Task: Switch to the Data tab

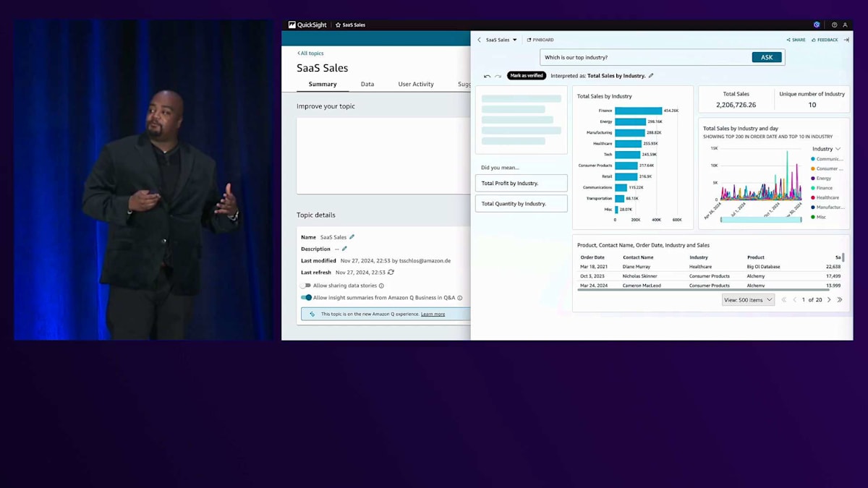Action: pyautogui.click(x=367, y=84)
